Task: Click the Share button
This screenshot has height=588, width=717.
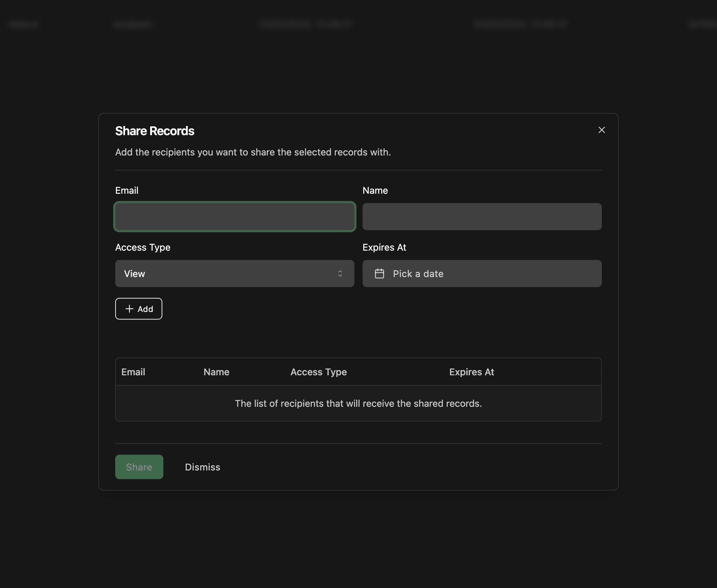Action: tap(139, 467)
